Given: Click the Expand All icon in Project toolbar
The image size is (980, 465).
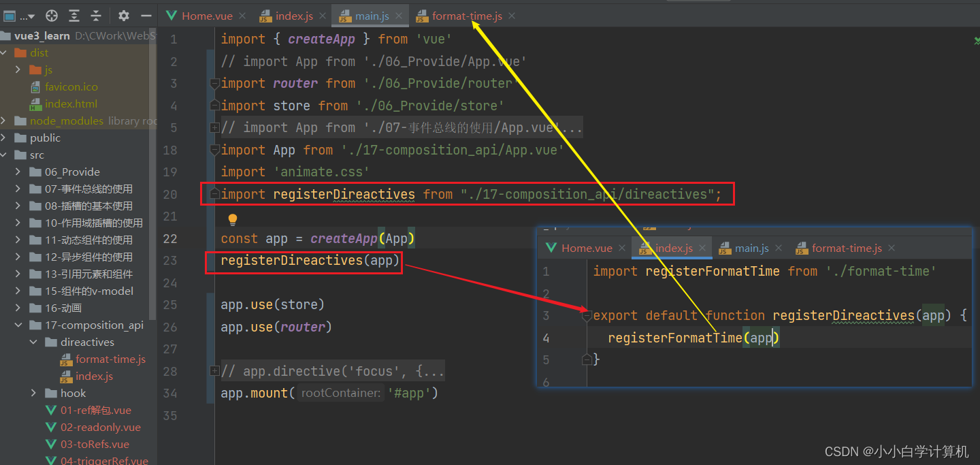Looking at the screenshot, I should [74, 16].
